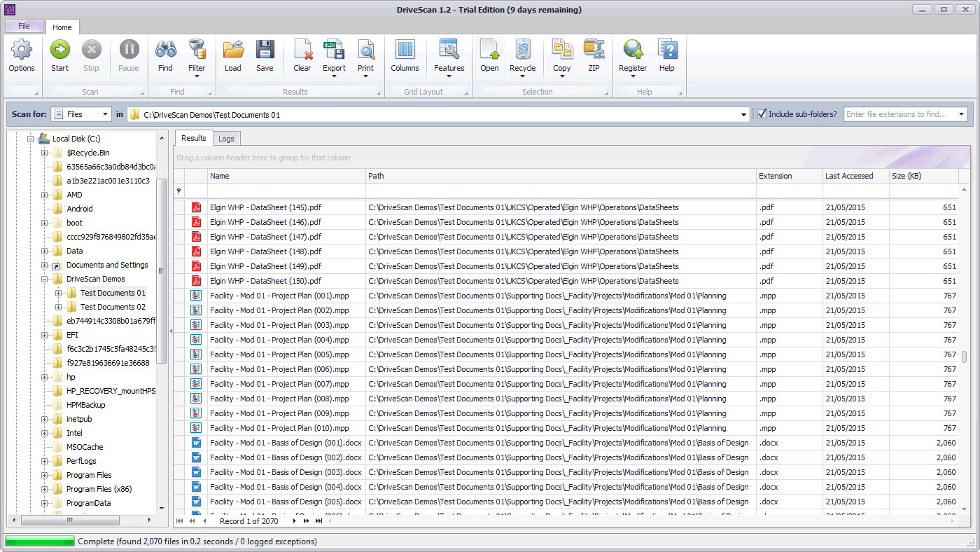
Task: Click the Start scan icon
Action: (59, 50)
